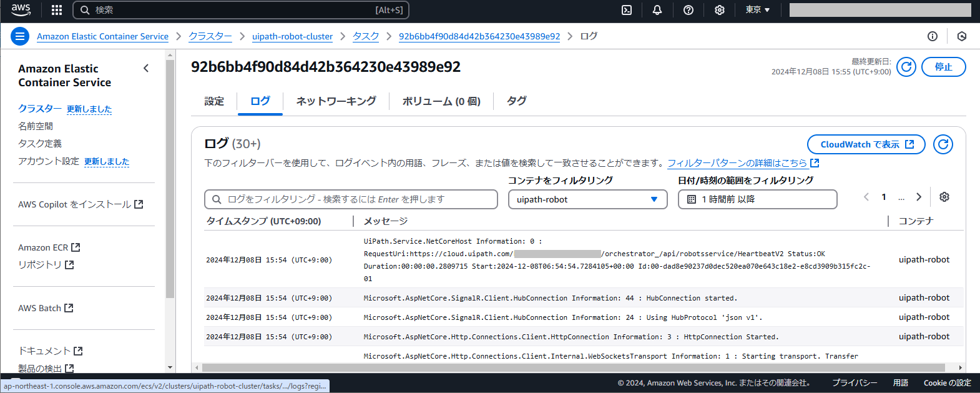Open 用語 footer link
The height and width of the screenshot is (393, 980).
click(x=901, y=383)
